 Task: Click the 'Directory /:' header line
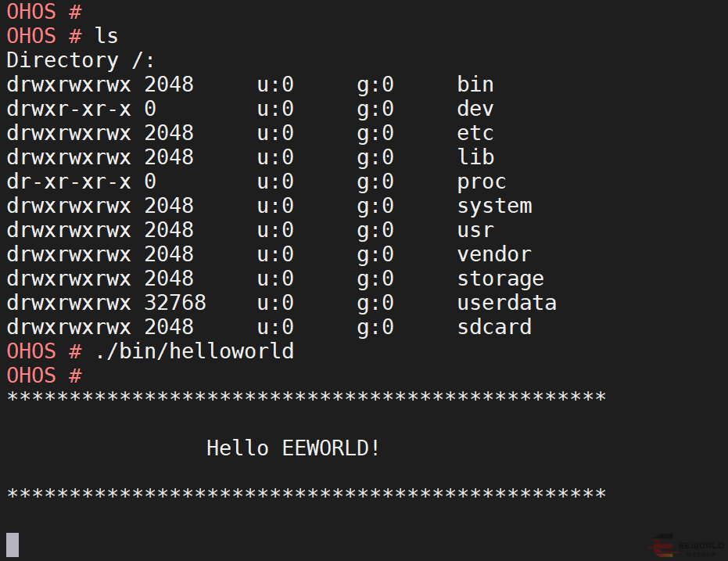[81, 60]
